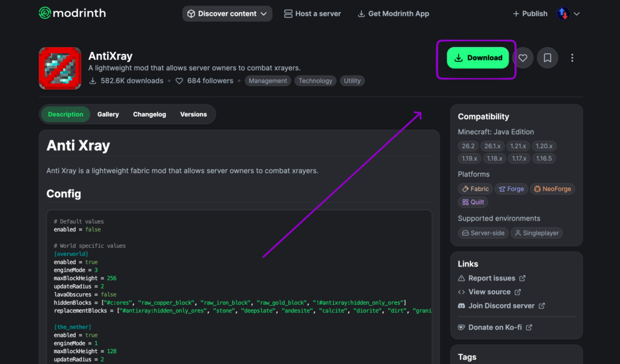The height and width of the screenshot is (364, 620).
Task: Click the [overworld] section label in code
Action: point(71,254)
